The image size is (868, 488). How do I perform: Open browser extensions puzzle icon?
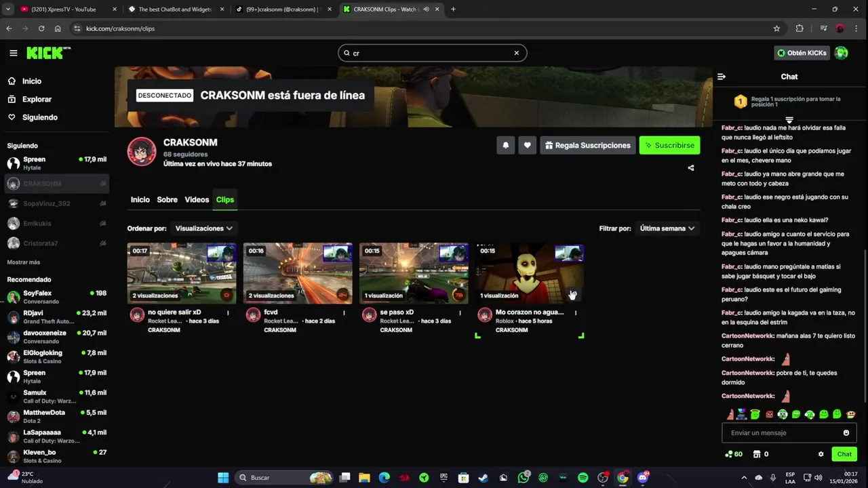pyautogui.click(x=800, y=28)
